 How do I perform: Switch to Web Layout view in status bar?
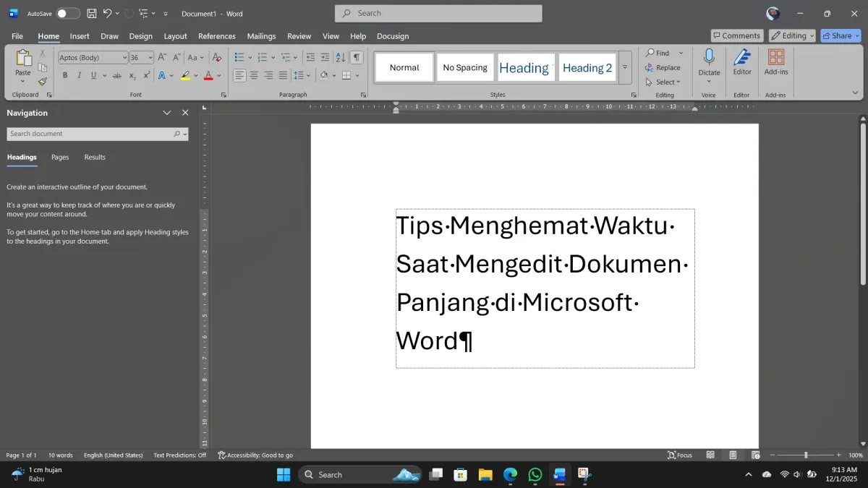coord(756,455)
